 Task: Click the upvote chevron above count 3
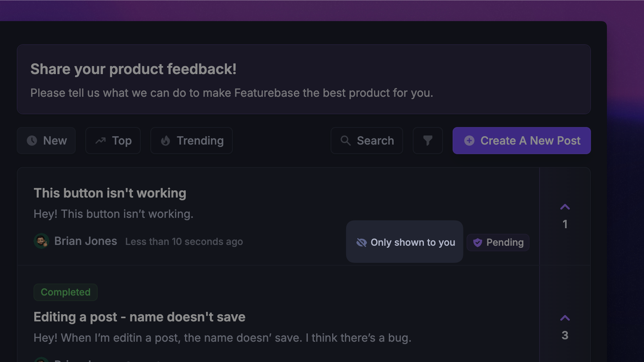coord(565,318)
